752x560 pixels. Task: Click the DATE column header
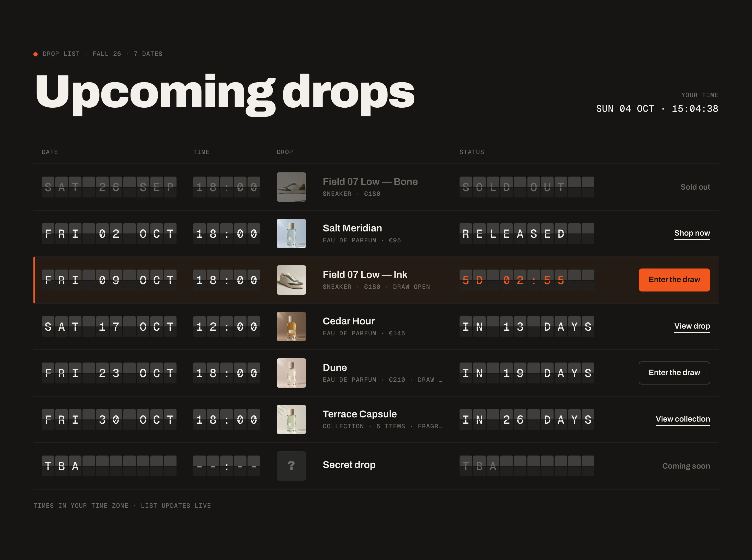[50, 152]
